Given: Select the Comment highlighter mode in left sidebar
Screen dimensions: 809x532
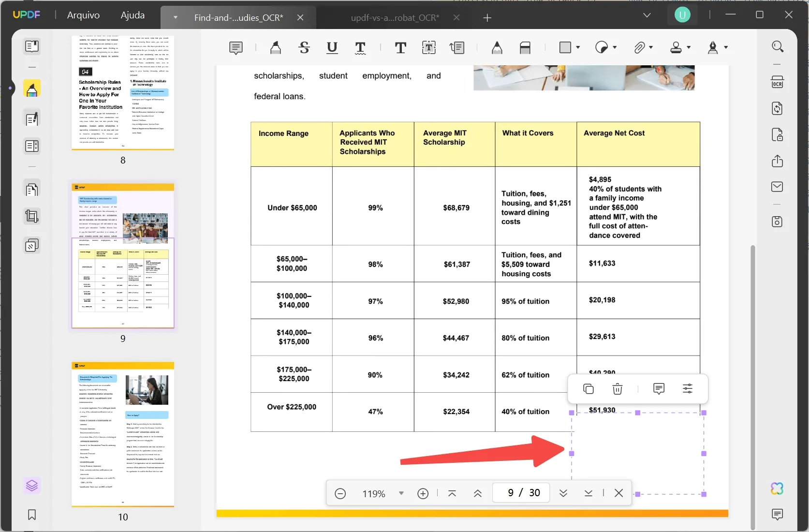Looking at the screenshot, I should 32,89.
